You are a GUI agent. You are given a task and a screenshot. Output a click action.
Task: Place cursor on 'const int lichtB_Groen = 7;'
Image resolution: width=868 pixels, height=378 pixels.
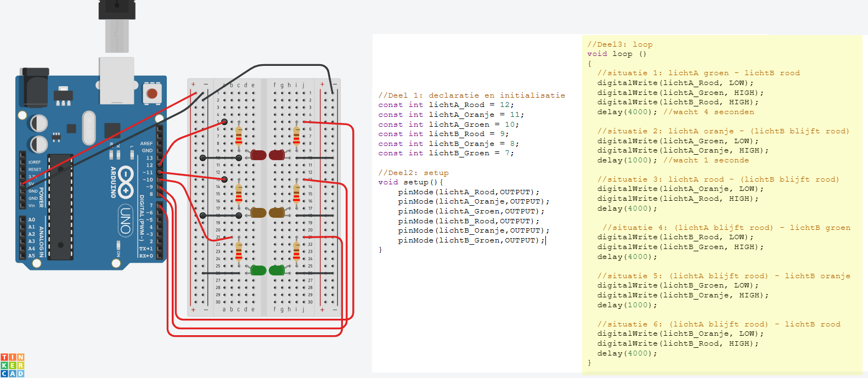pos(446,153)
